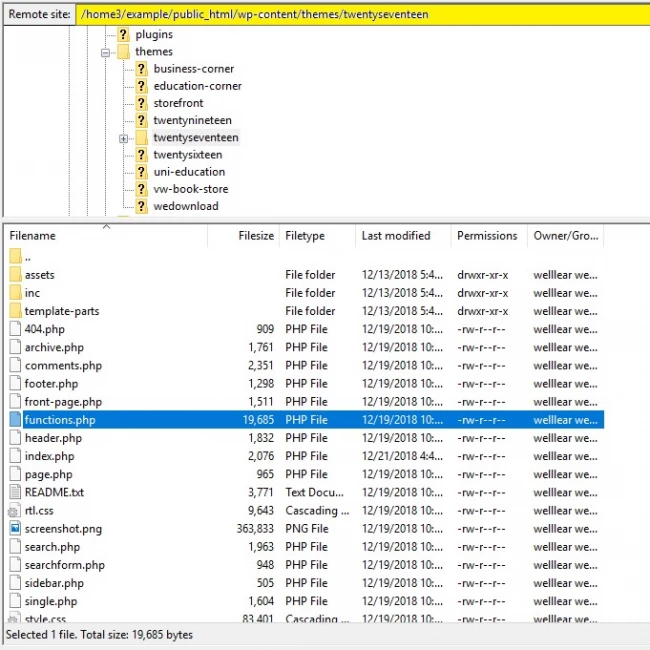Select the search.php file
This screenshot has height=650, width=650.
click(305, 547)
